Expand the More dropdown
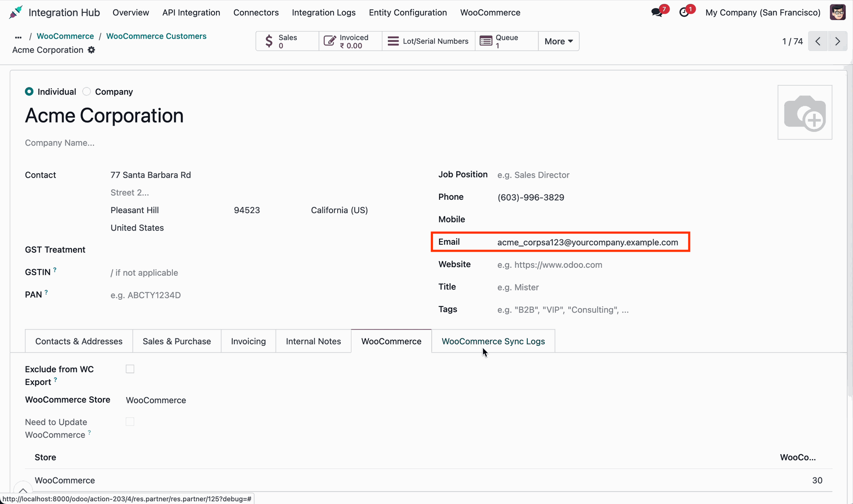Screen dimensions: 853x504 (558, 41)
